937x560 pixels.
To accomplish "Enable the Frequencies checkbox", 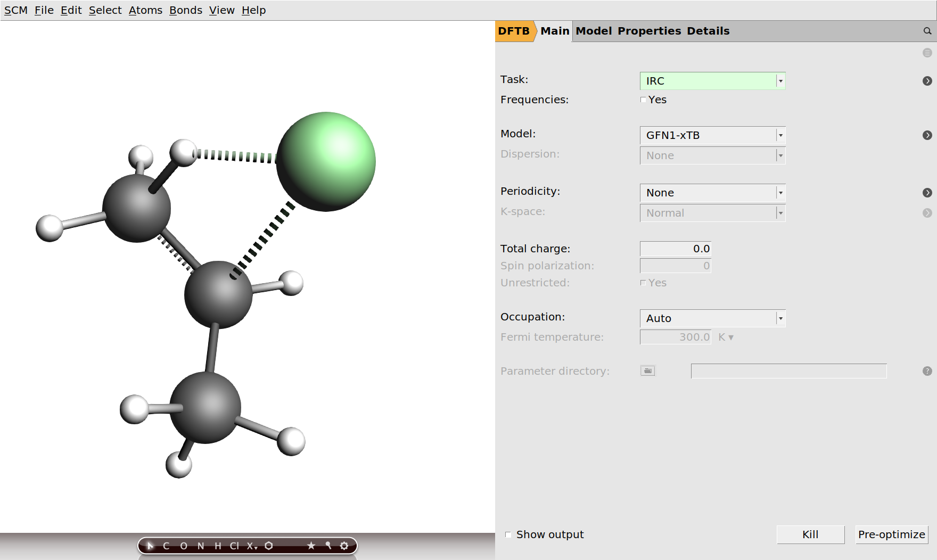I will [643, 100].
